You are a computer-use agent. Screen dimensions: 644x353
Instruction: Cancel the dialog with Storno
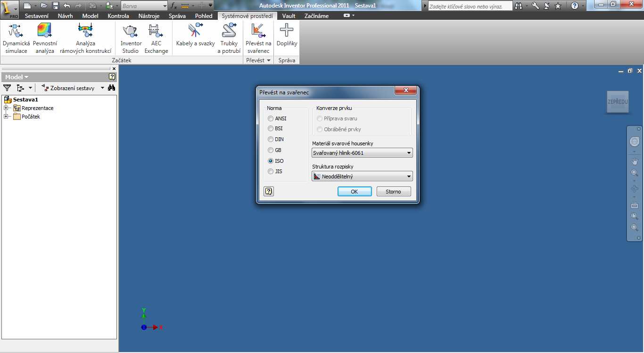coord(394,192)
